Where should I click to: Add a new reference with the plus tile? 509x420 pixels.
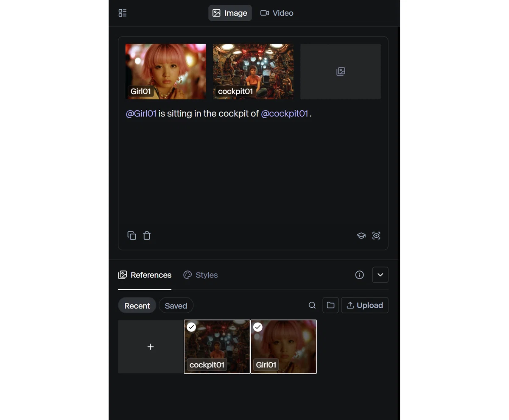[x=151, y=347]
